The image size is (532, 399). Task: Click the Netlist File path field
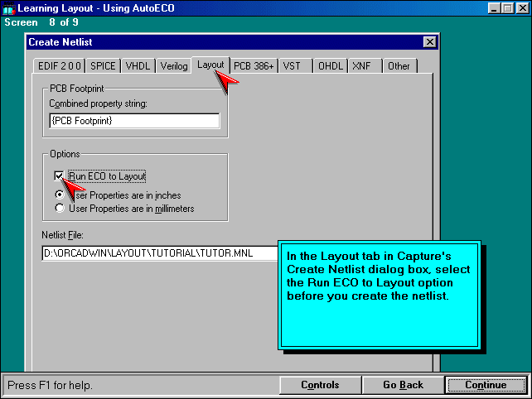pos(157,253)
